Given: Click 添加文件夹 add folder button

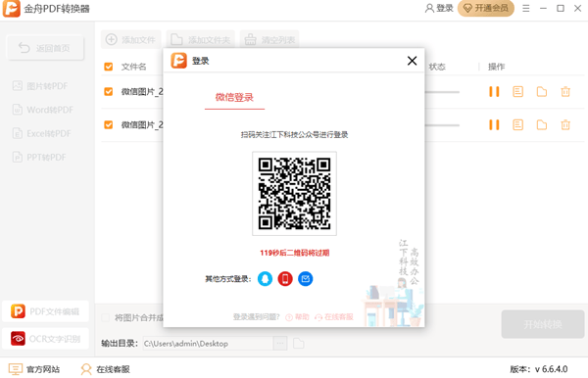Looking at the screenshot, I should click(201, 40).
